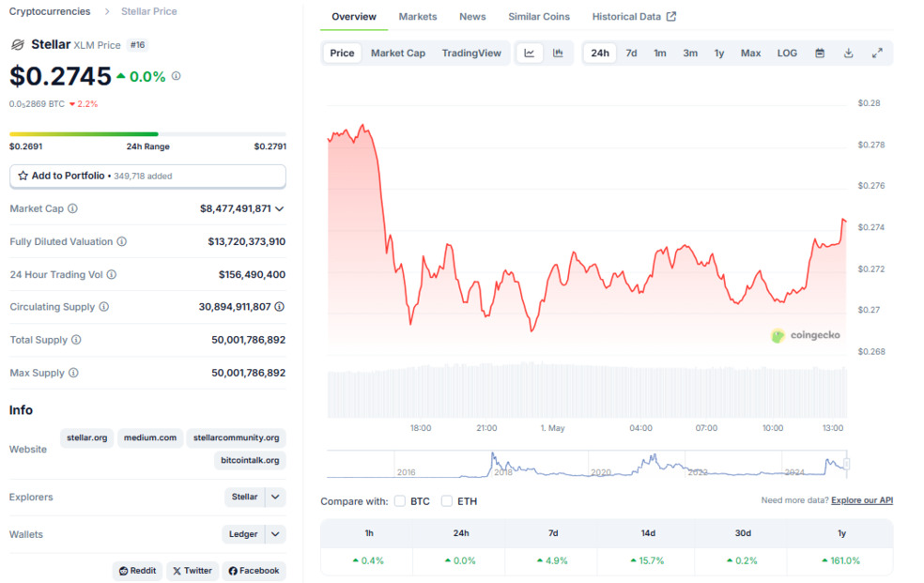Switch to the candlestick chart icon
The image size is (924, 583).
pyautogui.click(x=558, y=53)
